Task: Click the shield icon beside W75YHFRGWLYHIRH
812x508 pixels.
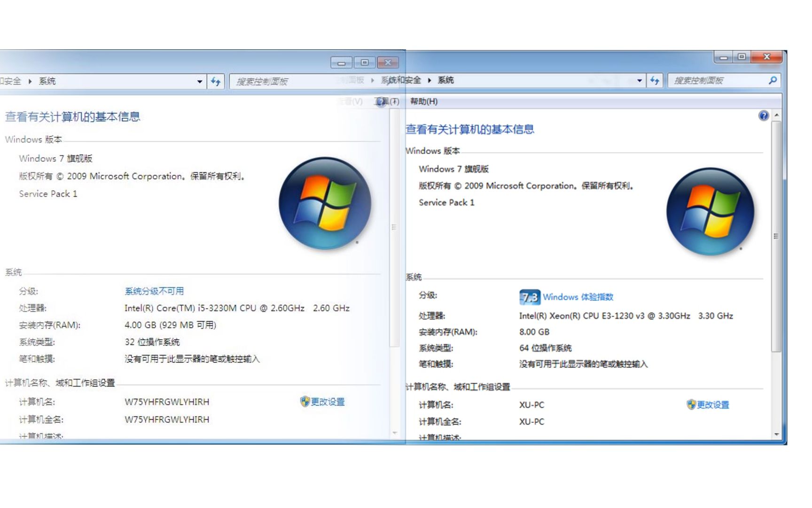Action: tap(305, 401)
